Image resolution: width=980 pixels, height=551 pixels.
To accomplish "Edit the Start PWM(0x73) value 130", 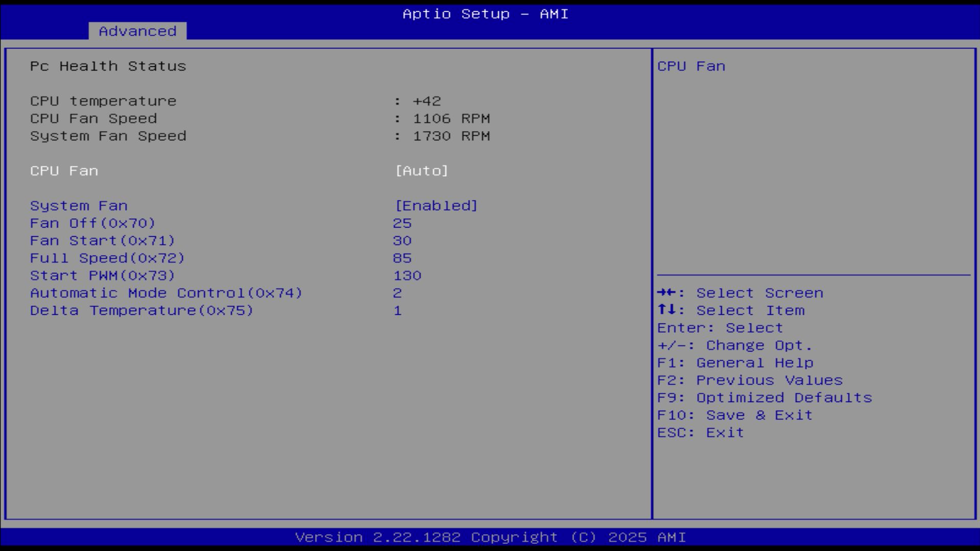I will tap(407, 275).
